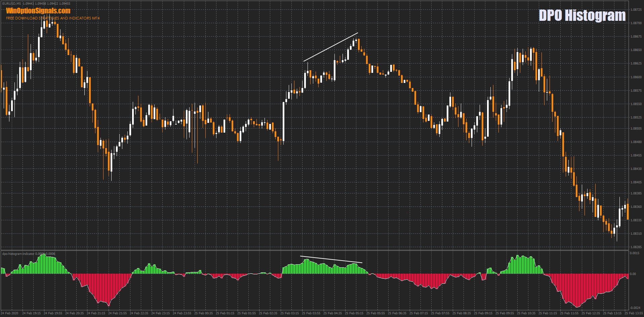This screenshot has height=317, width=644.
Task: Click the 25 Feb 05:15 time label
Action: click(x=354, y=313)
